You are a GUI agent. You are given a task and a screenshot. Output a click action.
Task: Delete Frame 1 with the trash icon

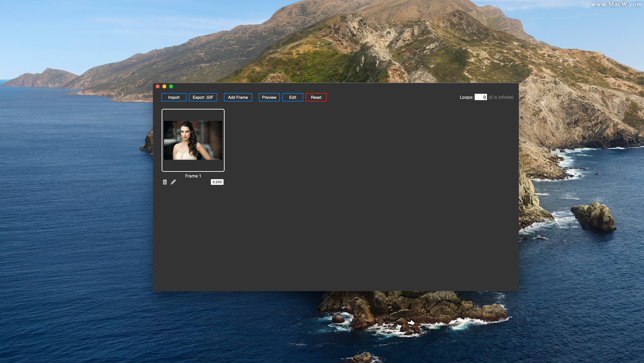click(165, 182)
